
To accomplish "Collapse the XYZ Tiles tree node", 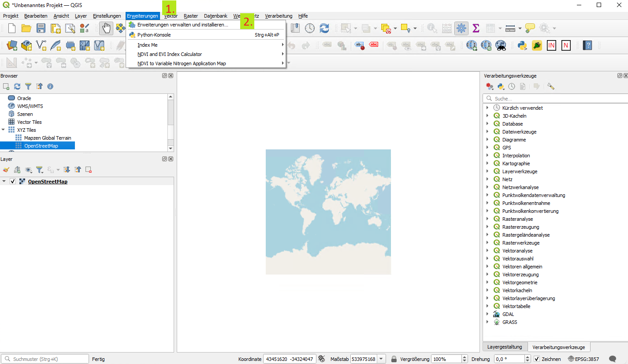I will coord(4,130).
